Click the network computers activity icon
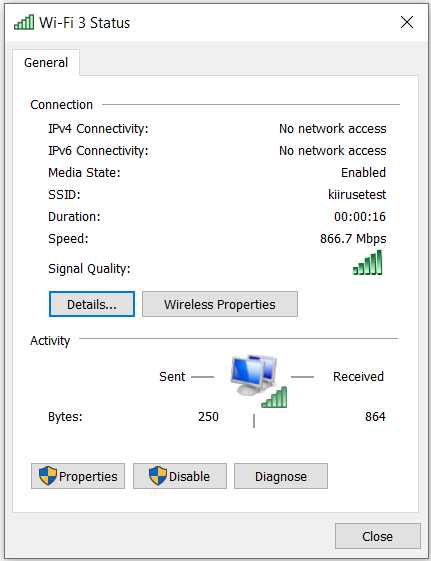This screenshot has height=561, width=431. 254,375
